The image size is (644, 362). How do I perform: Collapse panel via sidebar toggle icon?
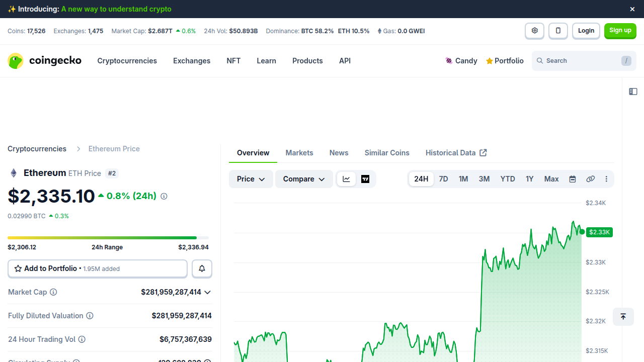(x=633, y=92)
